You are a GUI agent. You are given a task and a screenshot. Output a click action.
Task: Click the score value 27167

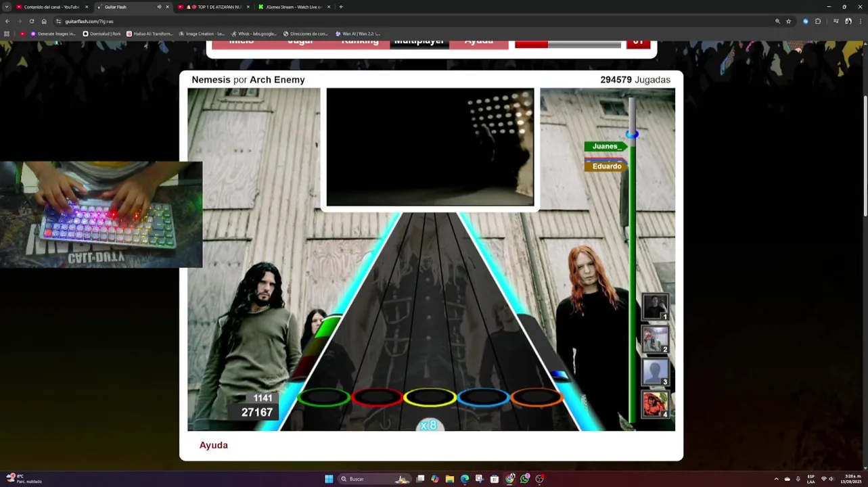[x=257, y=412]
